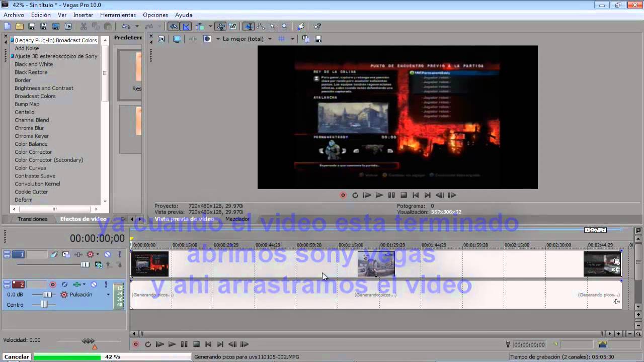Invert phase on audio track 2
Image resolution: width=644 pixels, height=362 pixels.
click(64, 285)
